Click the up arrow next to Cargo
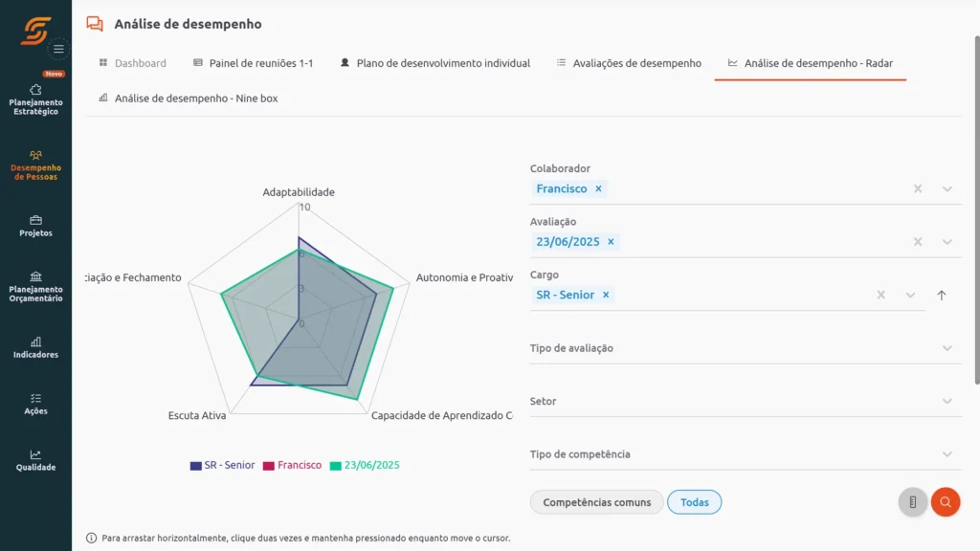Image resolution: width=980 pixels, height=551 pixels. pos(942,296)
